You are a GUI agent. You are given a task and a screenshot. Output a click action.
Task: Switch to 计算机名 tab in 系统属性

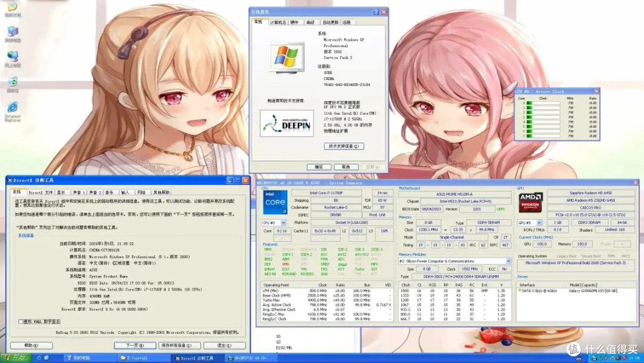(x=278, y=23)
